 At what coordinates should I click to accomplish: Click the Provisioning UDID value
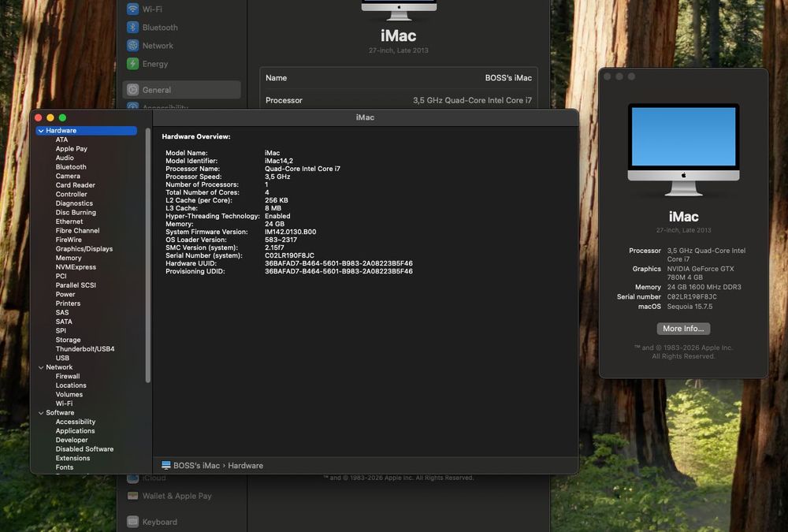click(x=339, y=272)
